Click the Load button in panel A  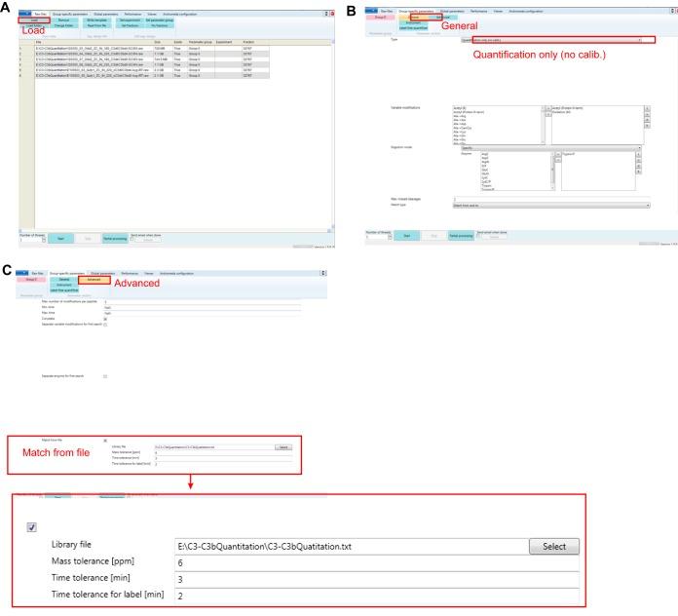(x=34, y=19)
